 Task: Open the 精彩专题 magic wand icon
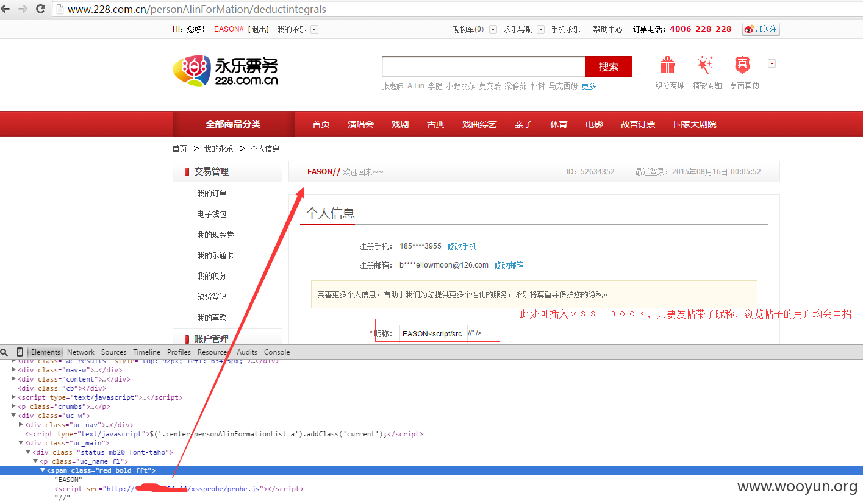705,65
